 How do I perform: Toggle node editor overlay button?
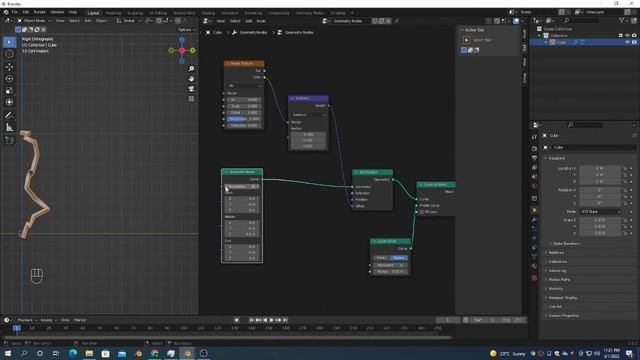click(516, 21)
